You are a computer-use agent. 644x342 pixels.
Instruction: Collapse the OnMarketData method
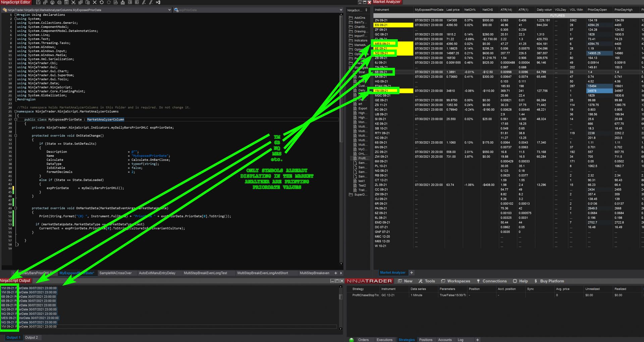(x=15, y=208)
